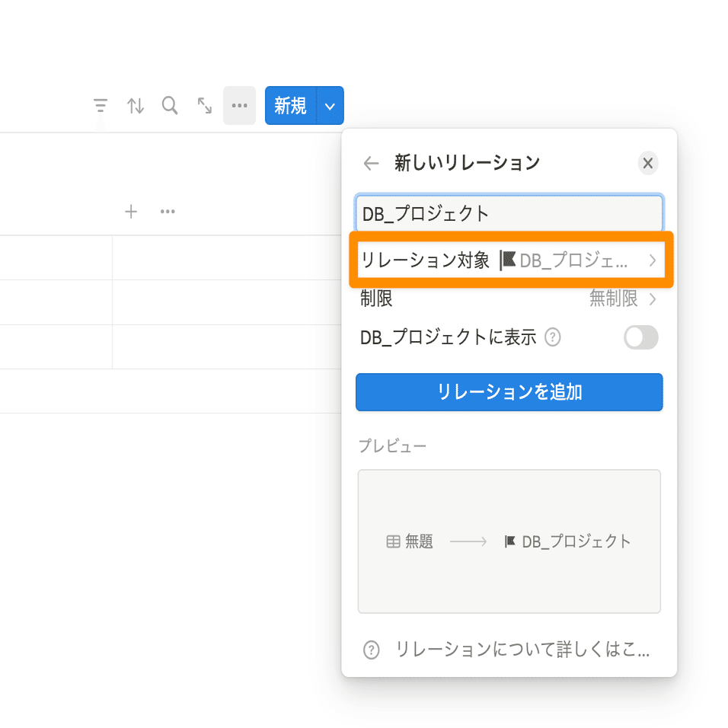Open the リレーションについて詳しくはこ… help link
The image size is (728, 728).
pos(509,650)
